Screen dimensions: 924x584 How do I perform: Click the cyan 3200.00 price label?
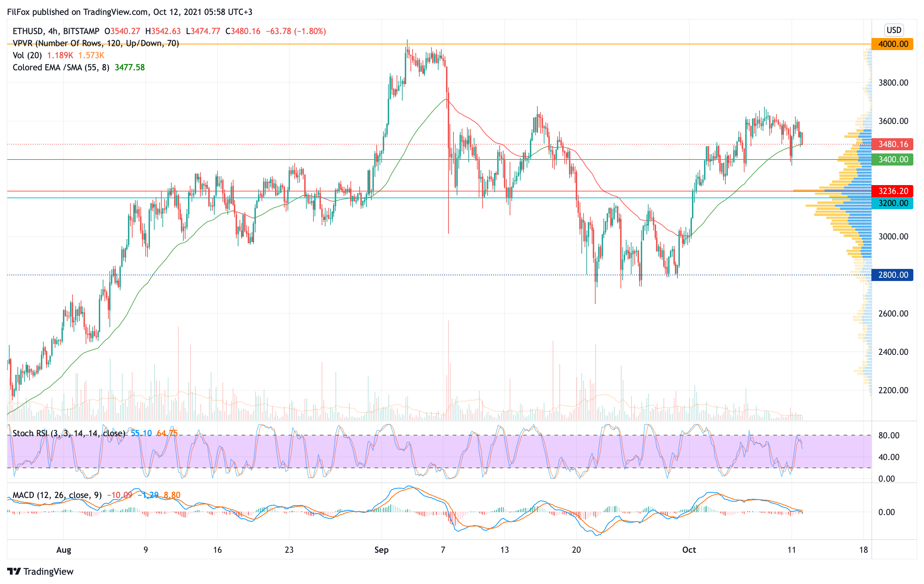pyautogui.click(x=892, y=203)
